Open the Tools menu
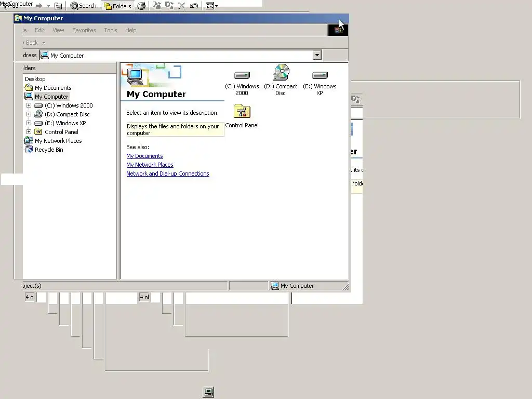The width and height of the screenshot is (532, 399). pos(111,30)
